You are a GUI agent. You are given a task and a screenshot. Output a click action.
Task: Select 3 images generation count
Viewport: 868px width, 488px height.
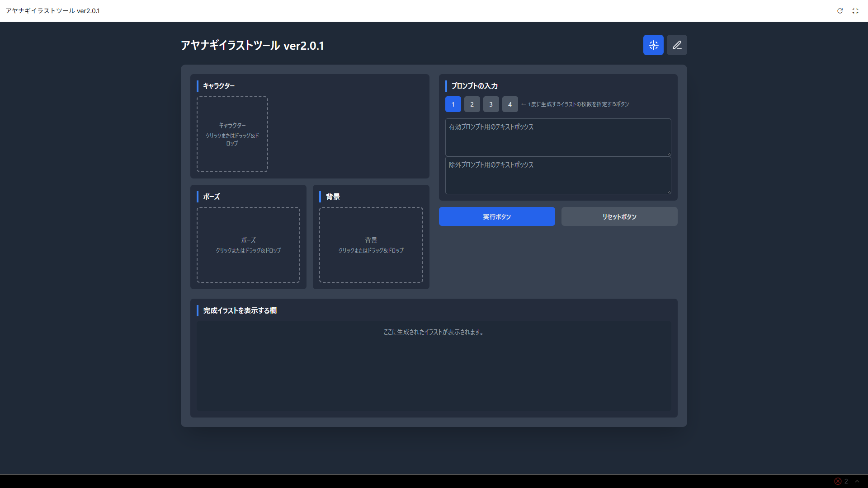[x=491, y=104]
